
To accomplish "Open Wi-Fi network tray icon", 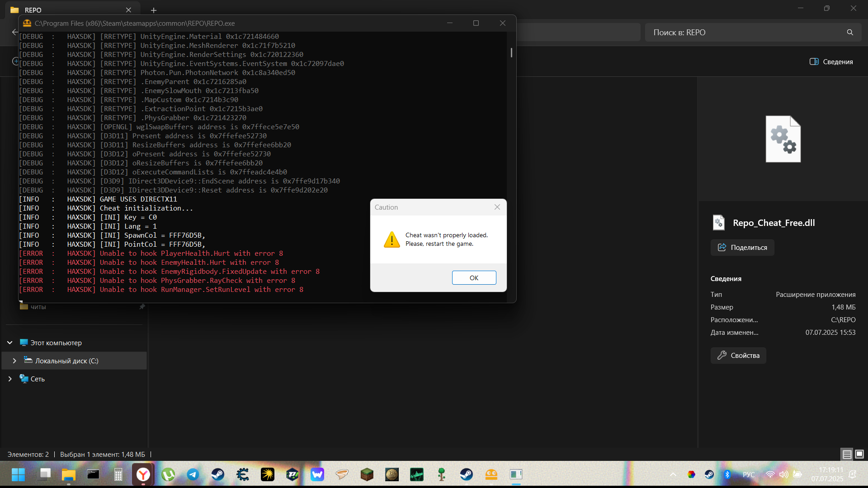I will click(x=770, y=474).
